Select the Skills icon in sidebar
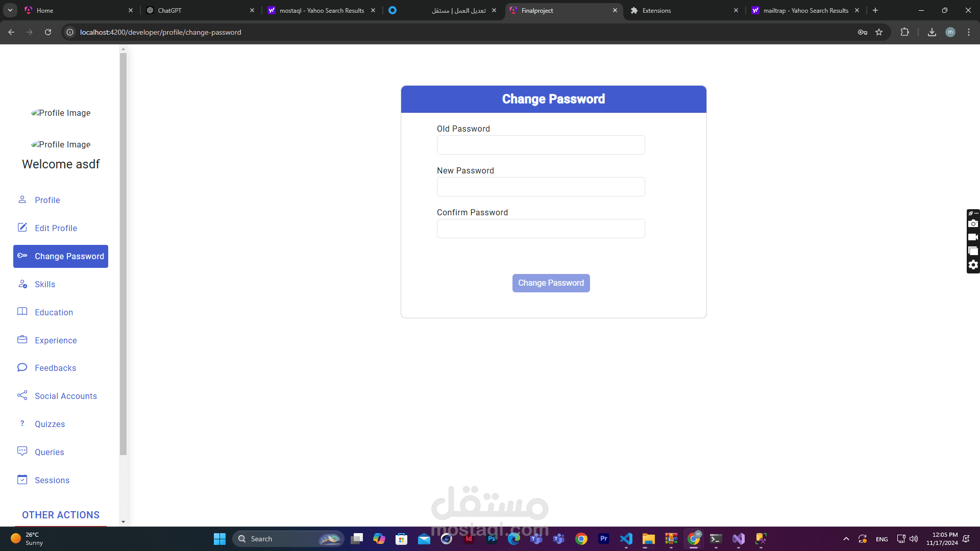The image size is (980, 551). point(22,284)
